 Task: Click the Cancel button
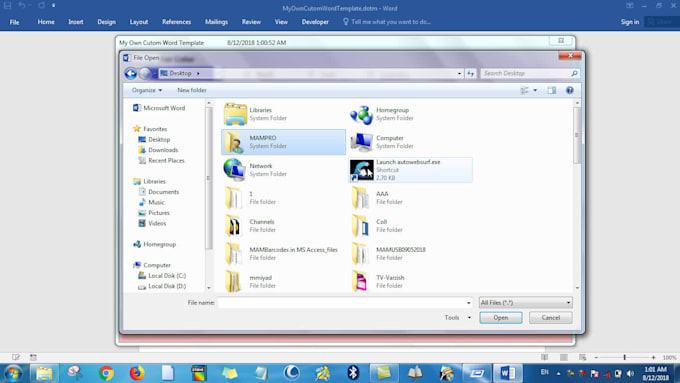coord(550,318)
